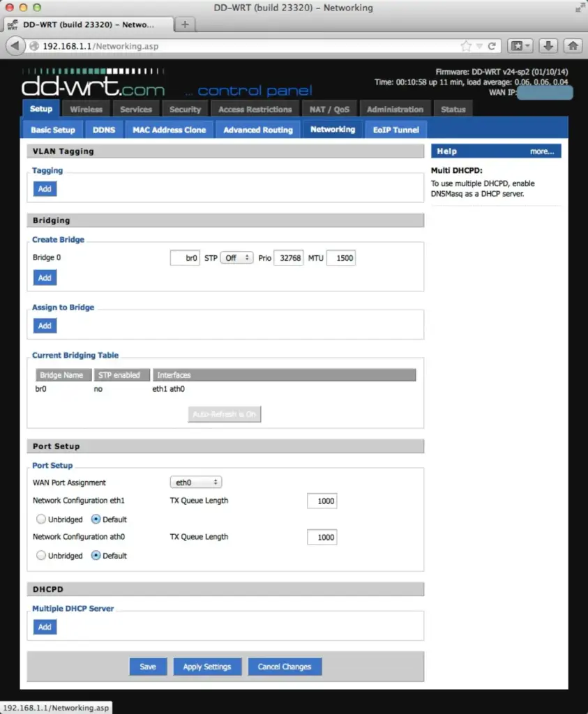Go to the browser home icon
Image resolution: width=588 pixels, height=714 pixels.
point(573,46)
